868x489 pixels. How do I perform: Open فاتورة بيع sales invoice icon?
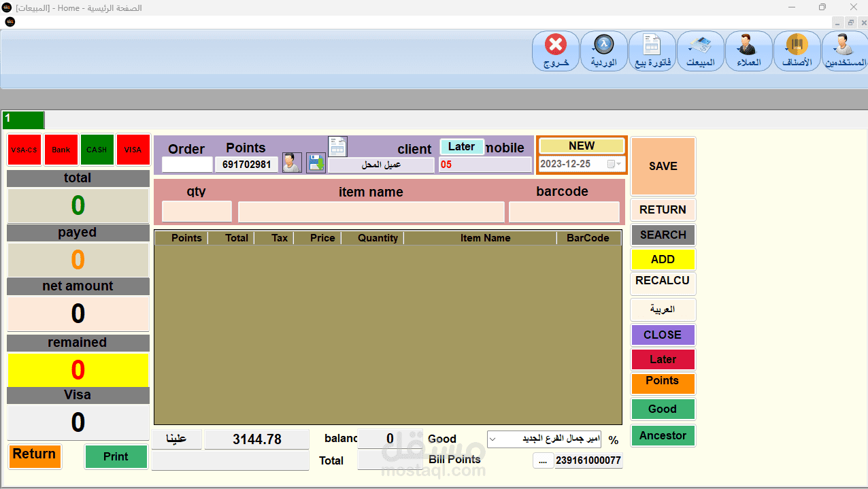click(x=652, y=51)
